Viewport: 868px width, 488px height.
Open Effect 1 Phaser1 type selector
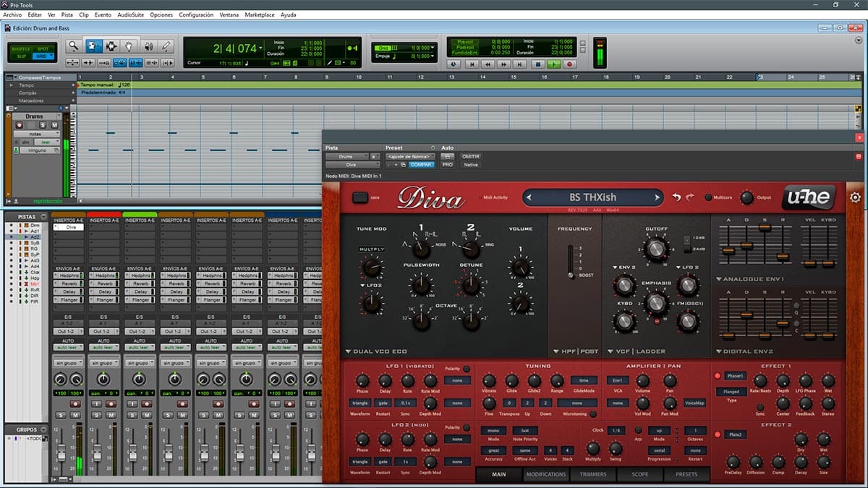[735, 376]
